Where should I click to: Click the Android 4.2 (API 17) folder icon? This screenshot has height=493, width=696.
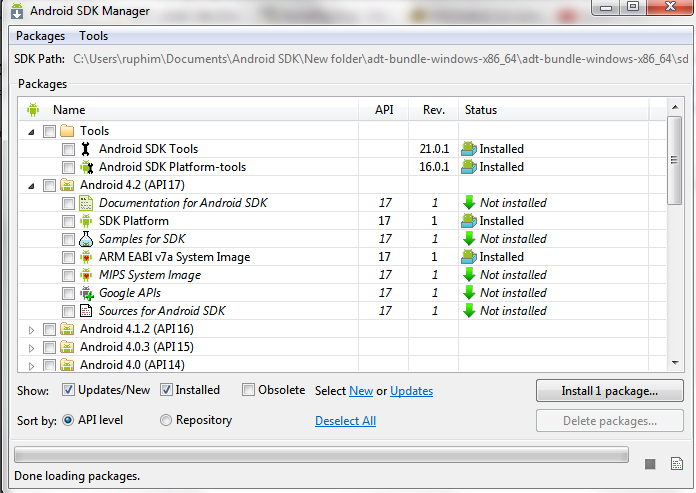click(x=67, y=185)
